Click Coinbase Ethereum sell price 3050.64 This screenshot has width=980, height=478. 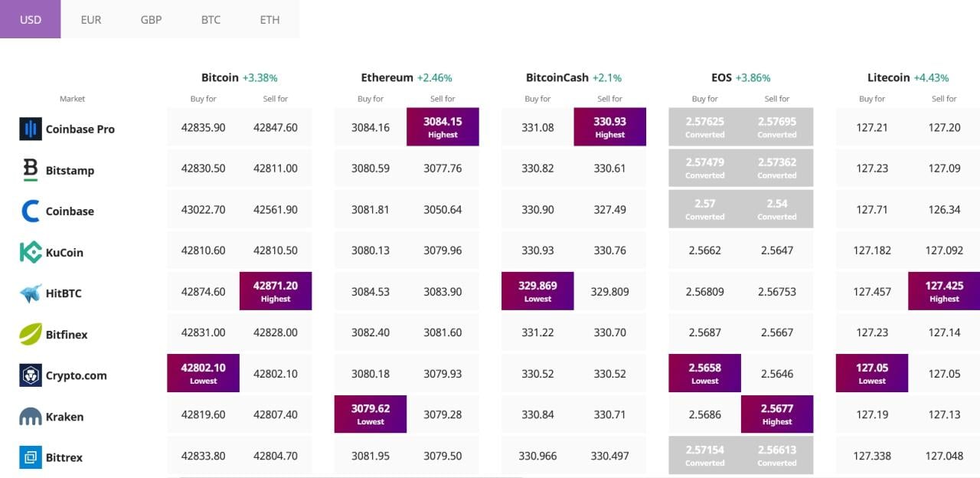pos(443,209)
